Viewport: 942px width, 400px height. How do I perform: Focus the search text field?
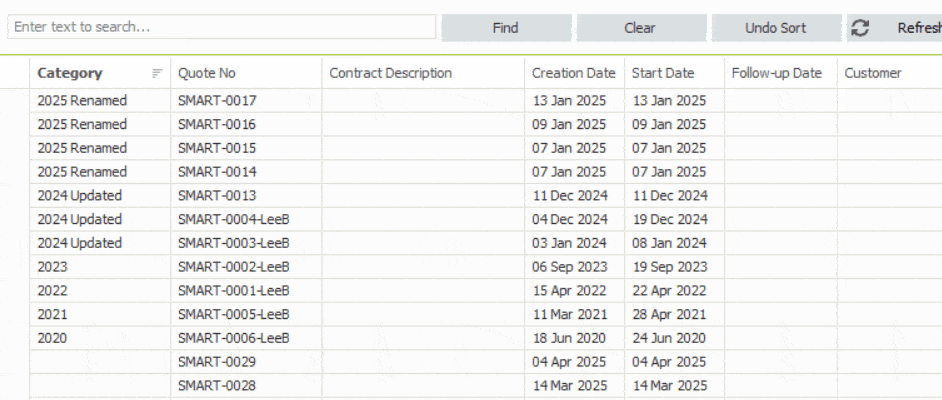(x=220, y=28)
